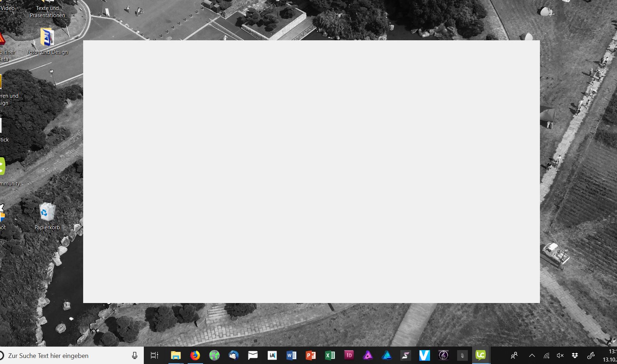Open Microsoft Word from the taskbar
617x364 pixels.
[291, 355]
